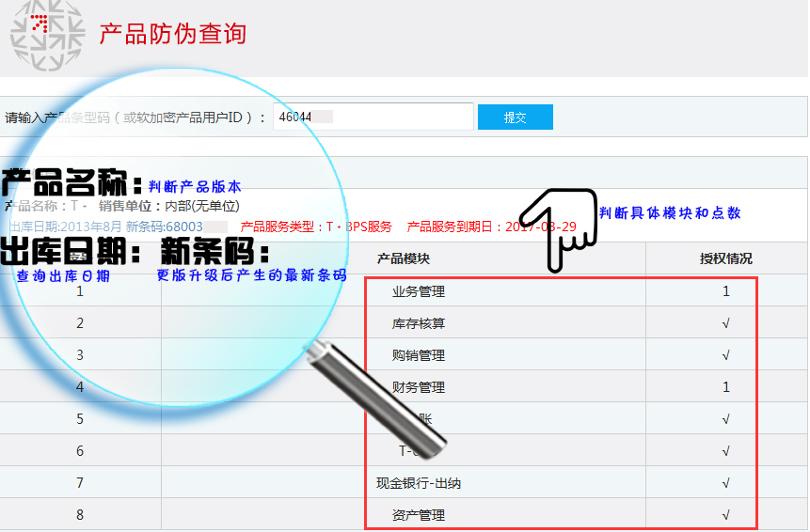Click the 库存核算 module cell
This screenshot has width=810, height=532.
point(418,323)
